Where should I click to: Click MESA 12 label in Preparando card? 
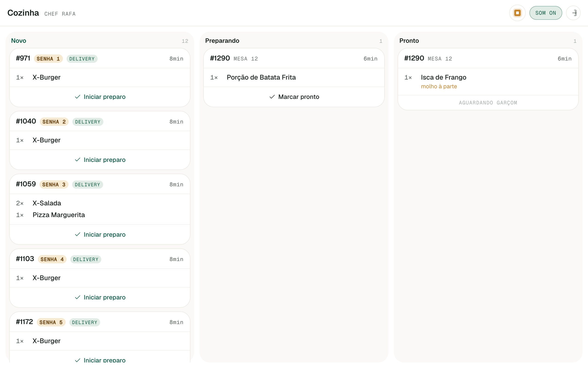[246, 59]
